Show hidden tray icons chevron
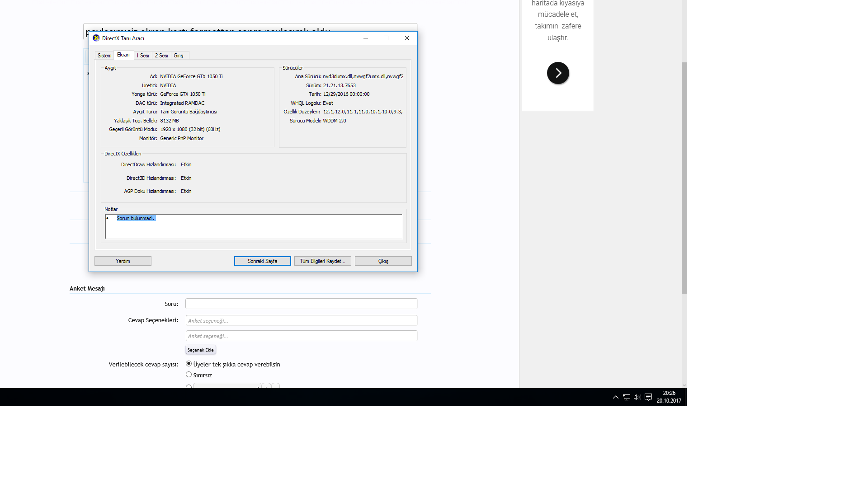868x488 pixels. tap(615, 397)
